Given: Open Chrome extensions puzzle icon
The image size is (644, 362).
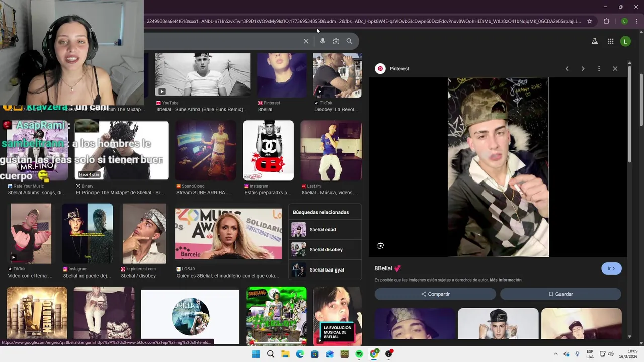Looking at the screenshot, I should (606, 21).
